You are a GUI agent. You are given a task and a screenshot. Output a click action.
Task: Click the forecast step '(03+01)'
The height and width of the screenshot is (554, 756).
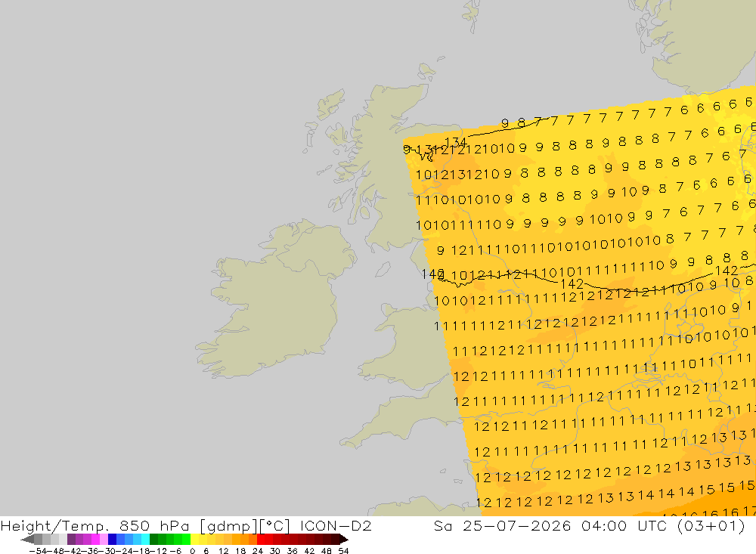(x=711, y=525)
